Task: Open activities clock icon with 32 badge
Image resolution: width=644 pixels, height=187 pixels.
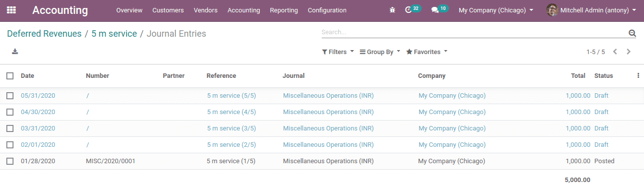Action: pyautogui.click(x=413, y=9)
